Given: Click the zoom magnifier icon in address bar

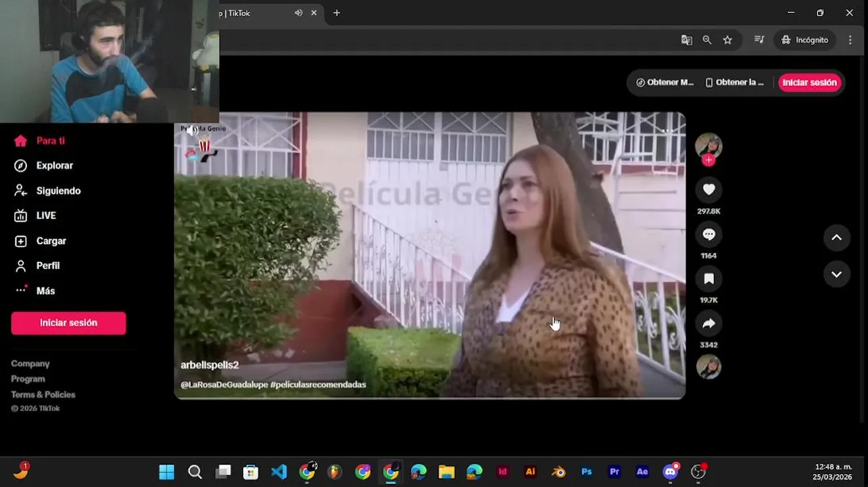Looking at the screenshot, I should [x=707, y=40].
